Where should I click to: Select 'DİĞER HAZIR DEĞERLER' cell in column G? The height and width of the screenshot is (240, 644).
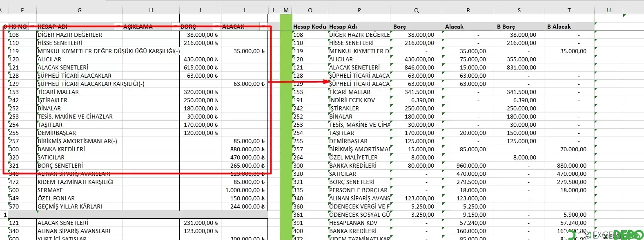(x=79, y=35)
